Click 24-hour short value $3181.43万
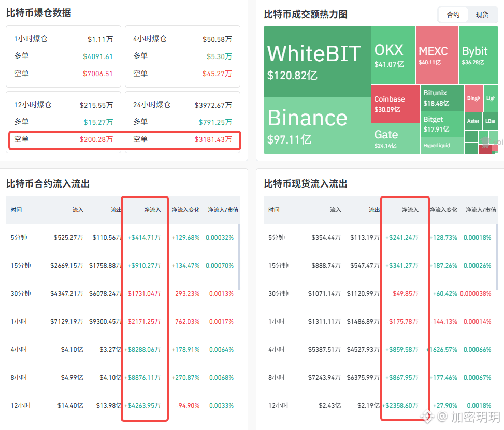The height and width of the screenshot is (430, 504). [213, 139]
